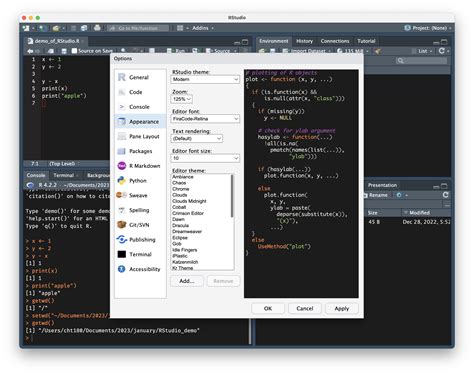474x374 pixels.
Task: Click the workspace panes grid icon
Action: (x=180, y=28)
